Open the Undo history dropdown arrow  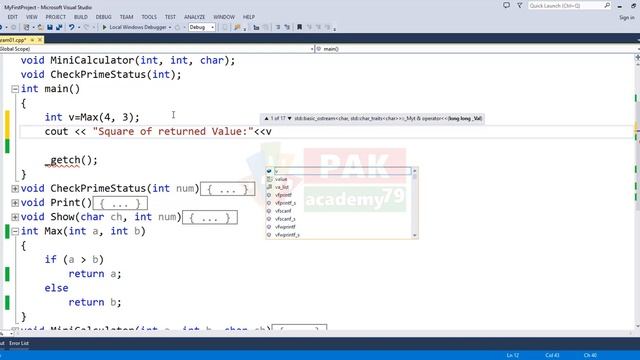point(79,27)
